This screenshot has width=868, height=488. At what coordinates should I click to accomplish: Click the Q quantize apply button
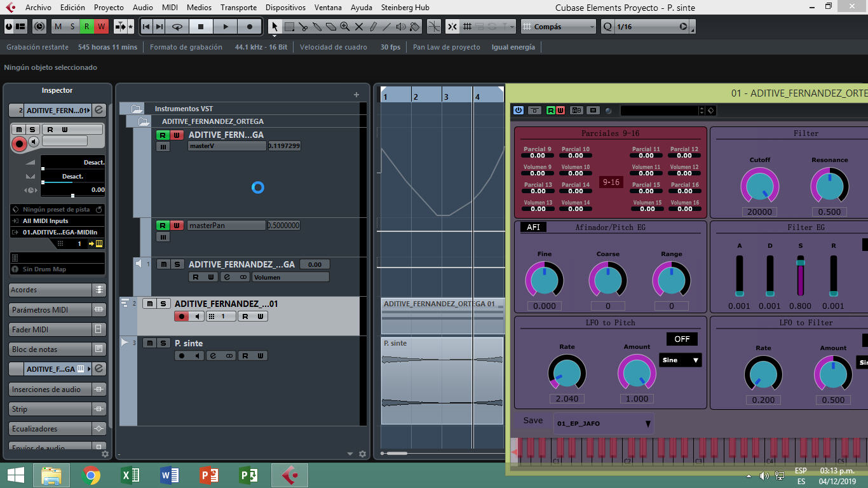coord(607,27)
